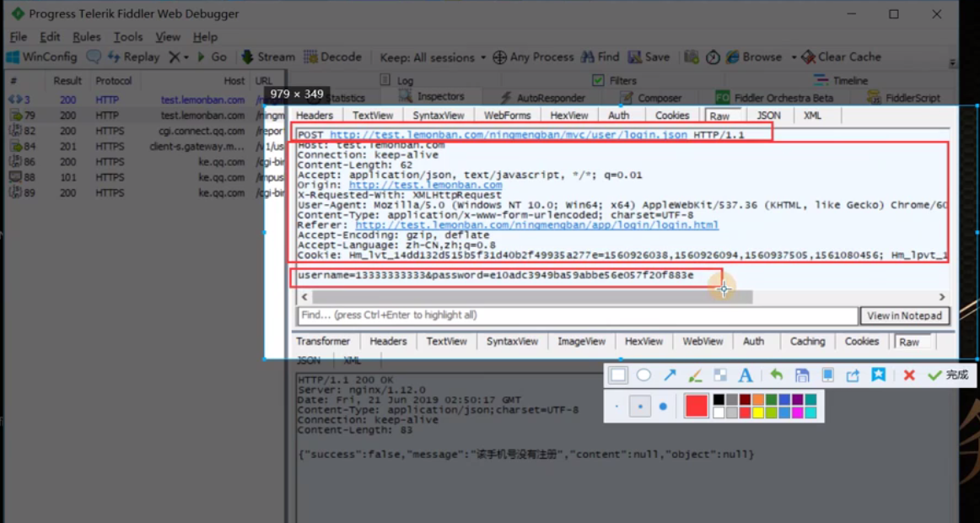
Task: Open the View menu
Action: [x=168, y=37]
